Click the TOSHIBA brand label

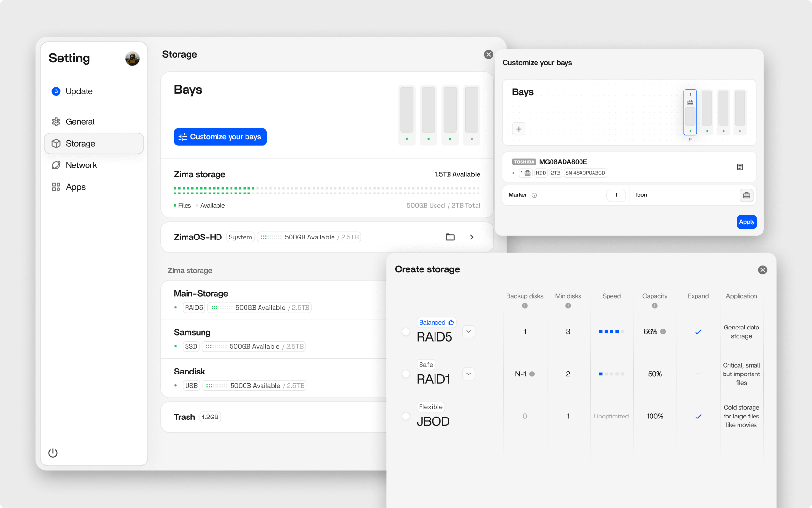[524, 162]
